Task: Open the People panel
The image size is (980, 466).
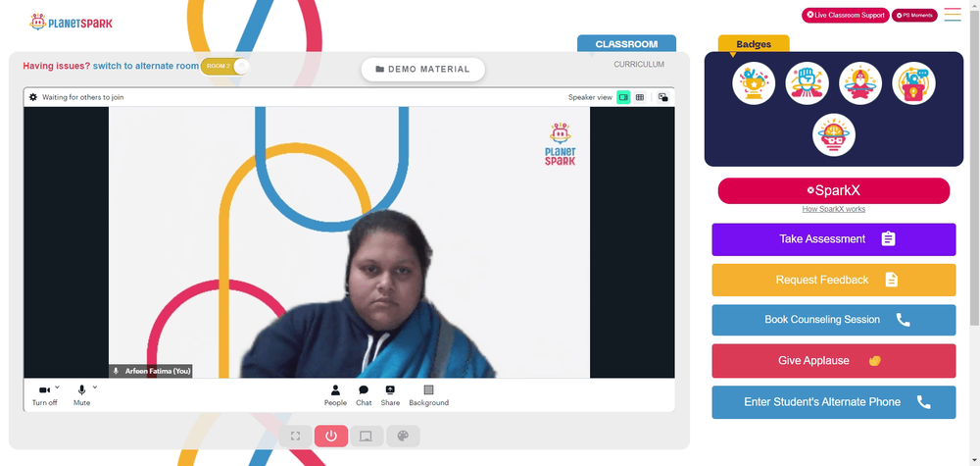Action: click(335, 395)
